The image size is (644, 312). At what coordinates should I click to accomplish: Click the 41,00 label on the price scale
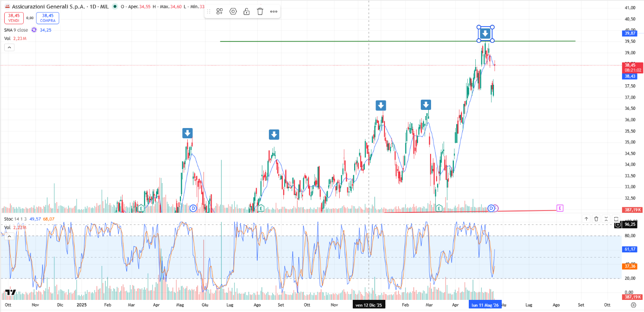(x=630, y=8)
